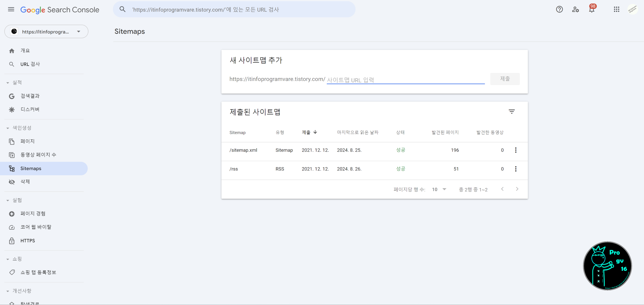The height and width of the screenshot is (305, 644).
Task: Navigate to 개요 in the sidebar
Action: [x=25, y=50]
